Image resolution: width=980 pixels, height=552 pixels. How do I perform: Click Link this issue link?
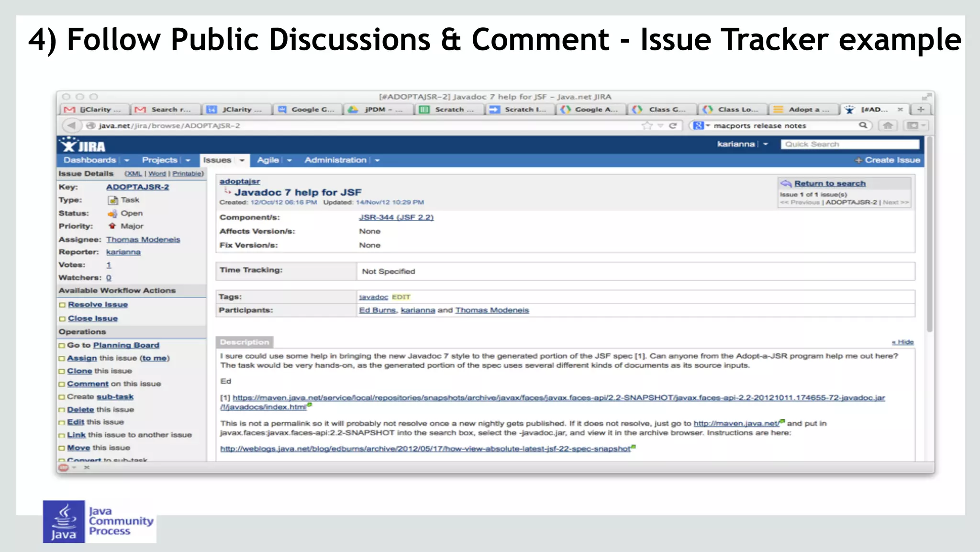click(76, 435)
